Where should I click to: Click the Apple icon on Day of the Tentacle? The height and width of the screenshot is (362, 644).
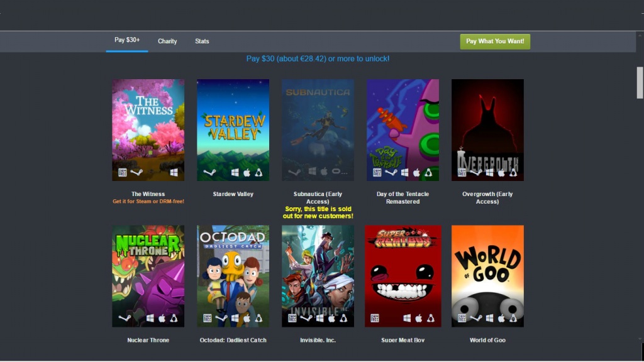click(416, 172)
